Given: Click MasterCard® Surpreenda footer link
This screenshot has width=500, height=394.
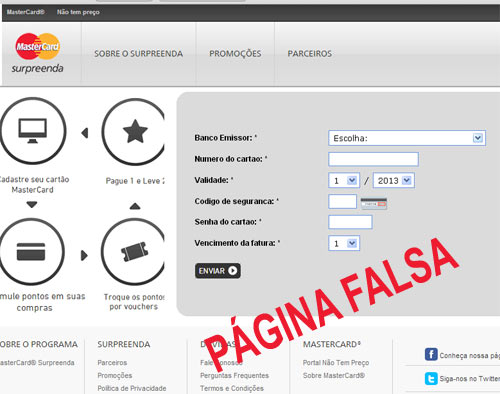Looking at the screenshot, I should (37, 363).
